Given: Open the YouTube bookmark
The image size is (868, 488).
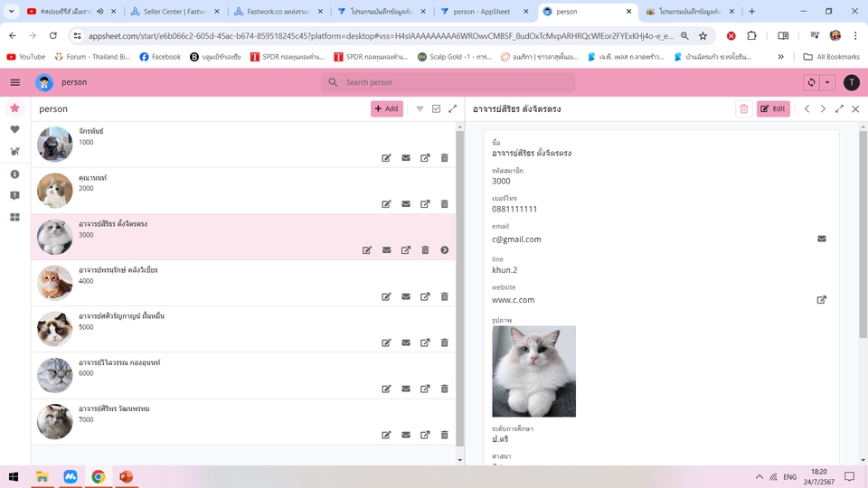Looking at the screenshot, I should (25, 56).
